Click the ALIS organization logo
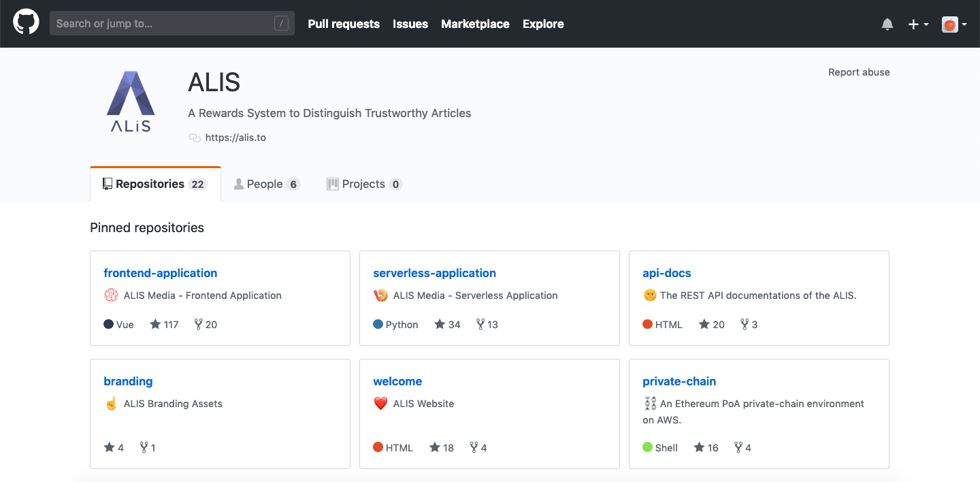 click(x=131, y=101)
